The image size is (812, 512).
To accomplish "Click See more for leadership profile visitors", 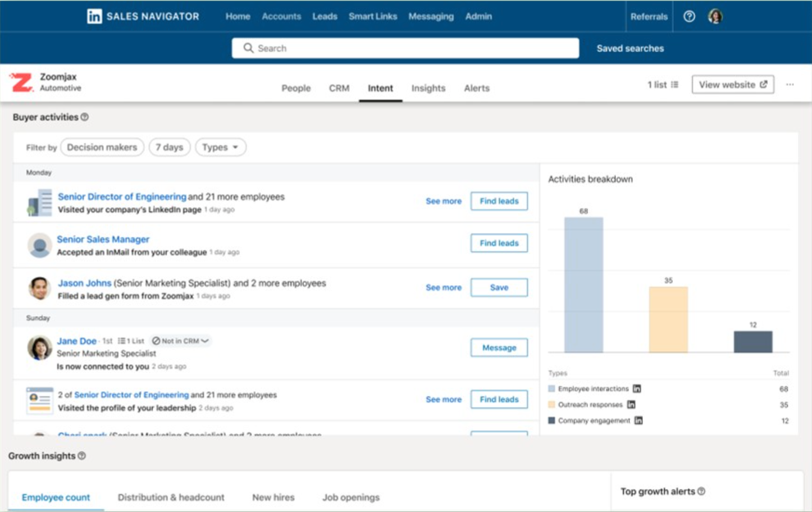I will click(444, 399).
